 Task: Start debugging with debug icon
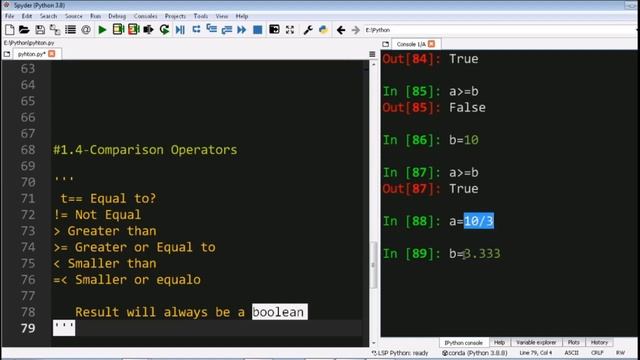click(x=180, y=29)
